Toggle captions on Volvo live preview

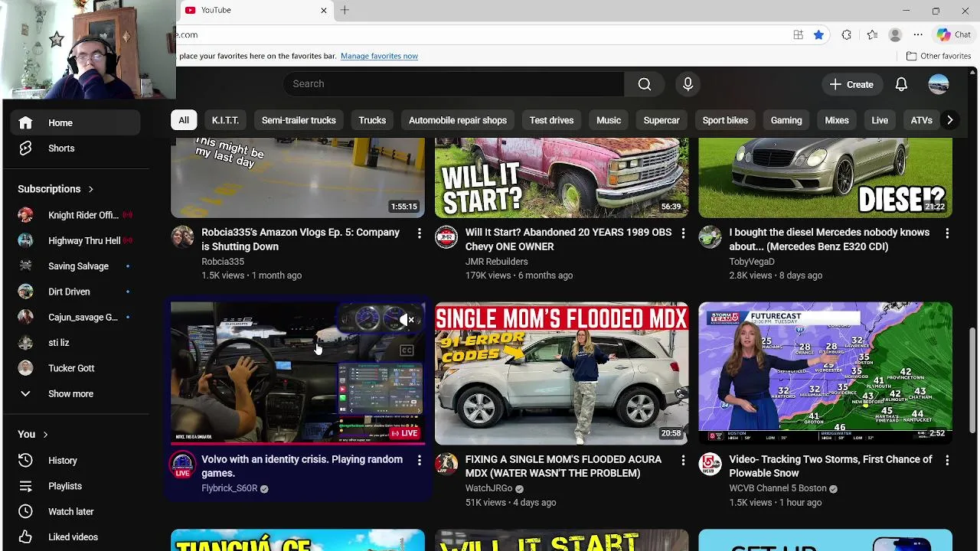407,350
